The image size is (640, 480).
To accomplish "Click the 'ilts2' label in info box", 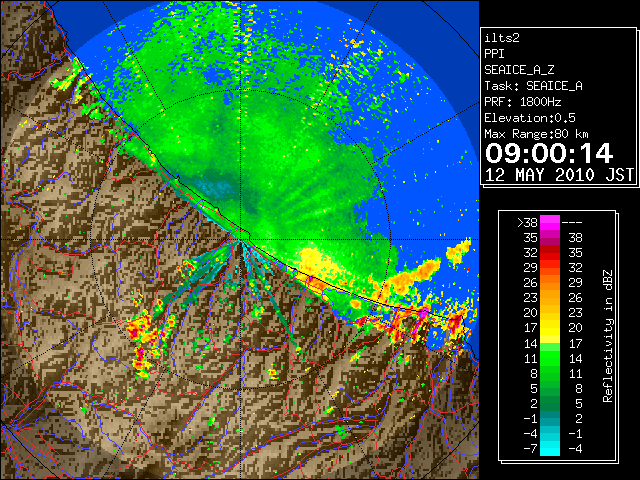I will (x=502, y=38).
